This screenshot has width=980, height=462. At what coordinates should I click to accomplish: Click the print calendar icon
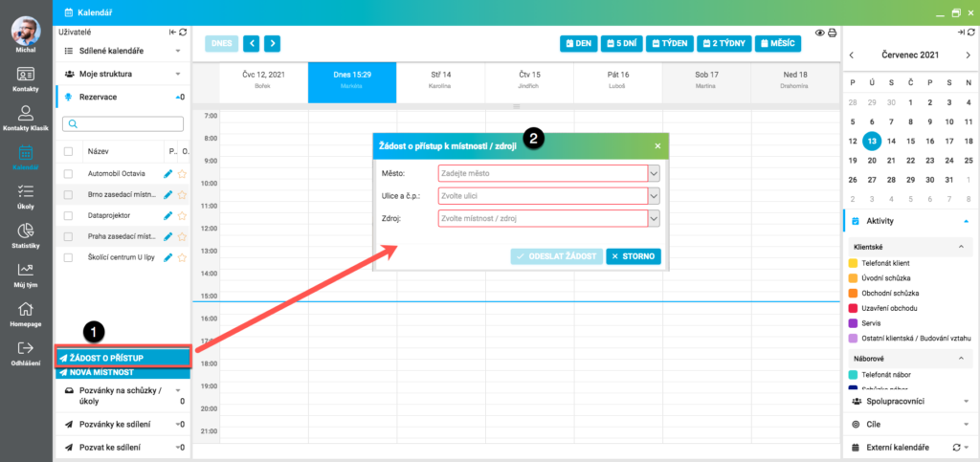832,33
